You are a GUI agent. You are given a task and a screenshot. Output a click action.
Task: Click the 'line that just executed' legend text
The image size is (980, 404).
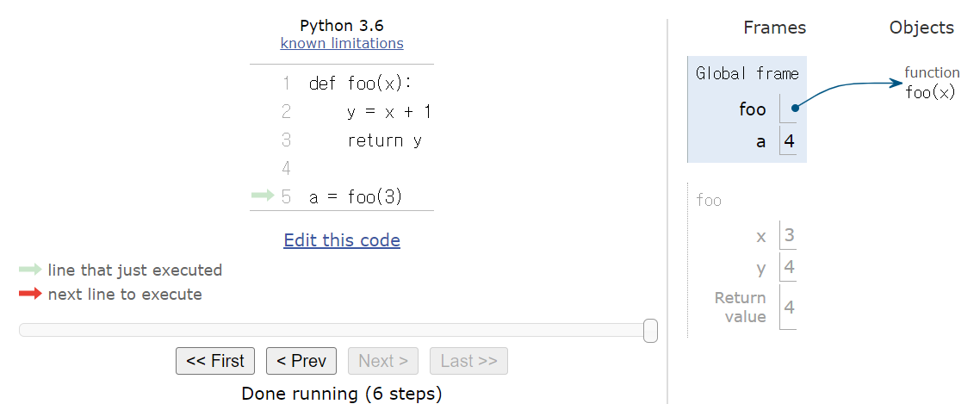pyautogui.click(x=135, y=270)
